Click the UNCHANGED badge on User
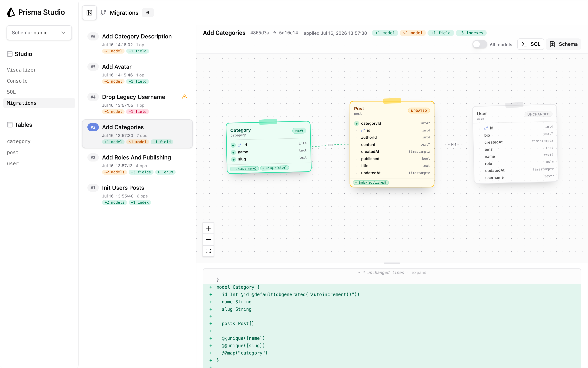The image size is (588, 368). [x=538, y=114]
